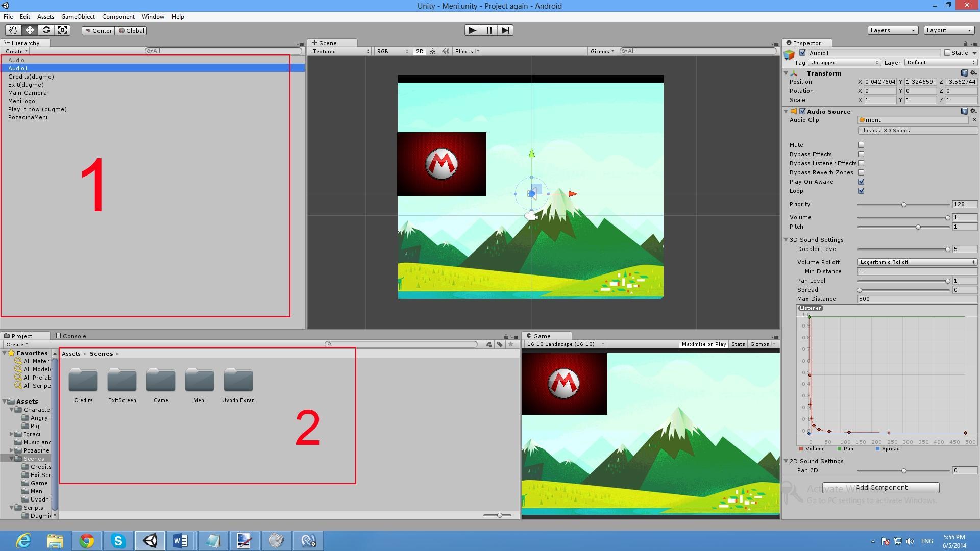The image size is (980, 551).
Task: Open Microsoft Word from taskbar
Action: 181,541
